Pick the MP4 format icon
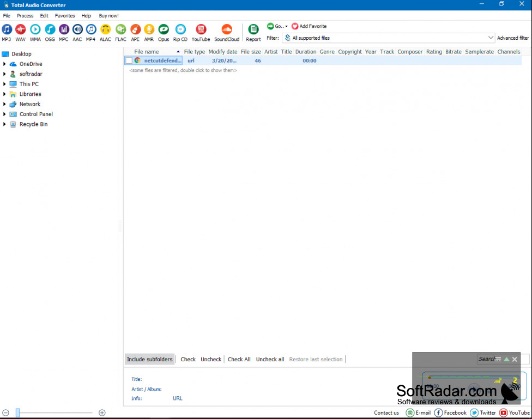This screenshot has width=532, height=419. 91,29
